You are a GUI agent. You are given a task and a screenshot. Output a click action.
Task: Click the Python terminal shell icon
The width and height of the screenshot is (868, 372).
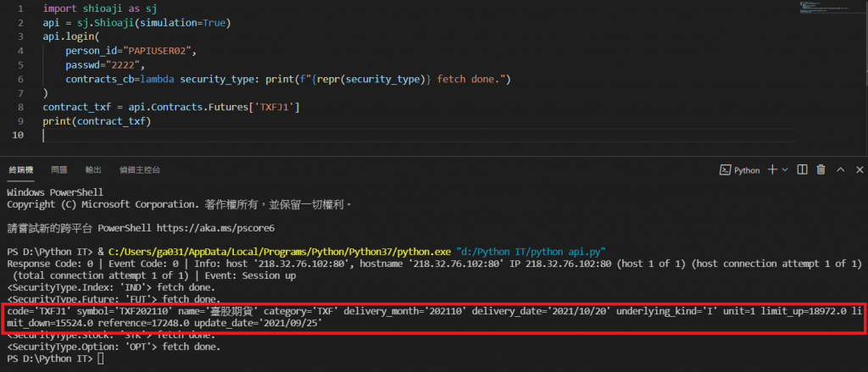click(x=725, y=170)
